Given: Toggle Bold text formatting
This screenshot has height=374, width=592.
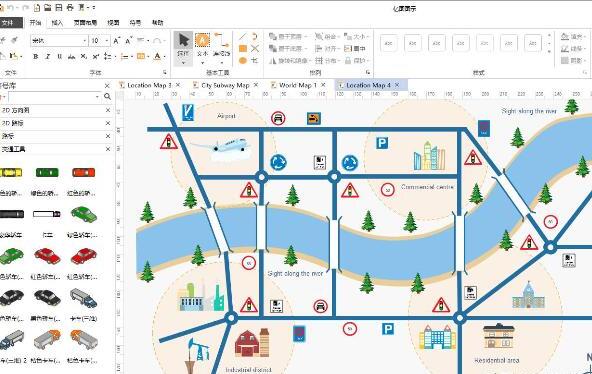Looking at the screenshot, I should pos(35,57).
